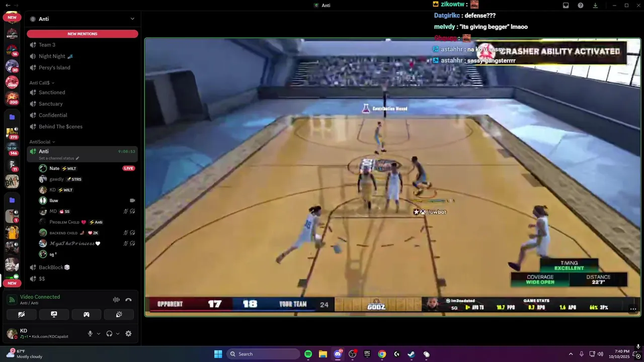
Task: Mute the microphone
Action: click(x=90, y=333)
